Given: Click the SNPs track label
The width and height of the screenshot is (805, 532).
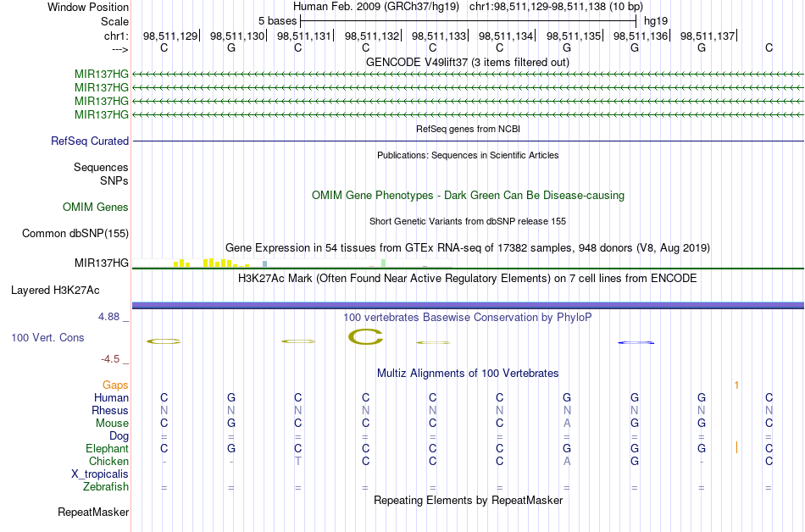Looking at the screenshot, I should click(114, 180).
